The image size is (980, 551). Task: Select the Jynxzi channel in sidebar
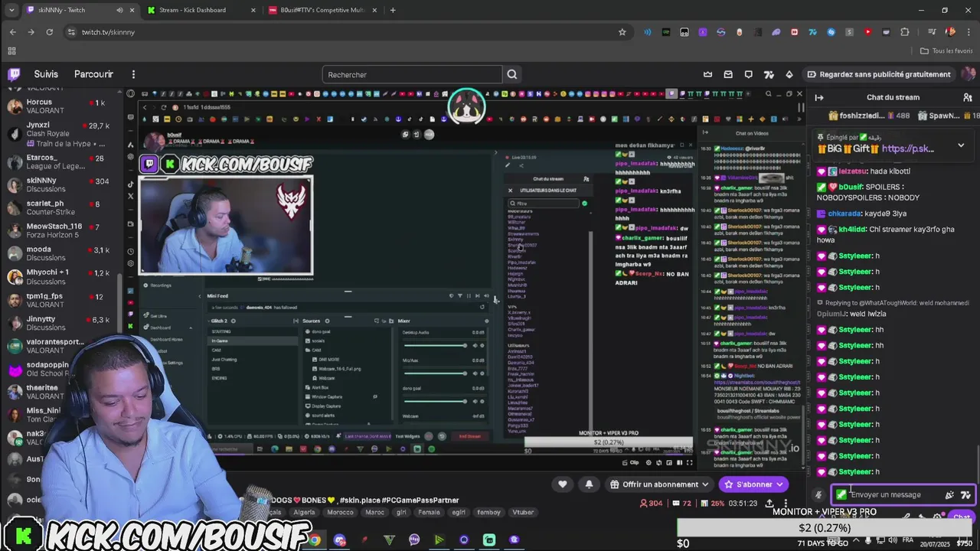[61, 134]
